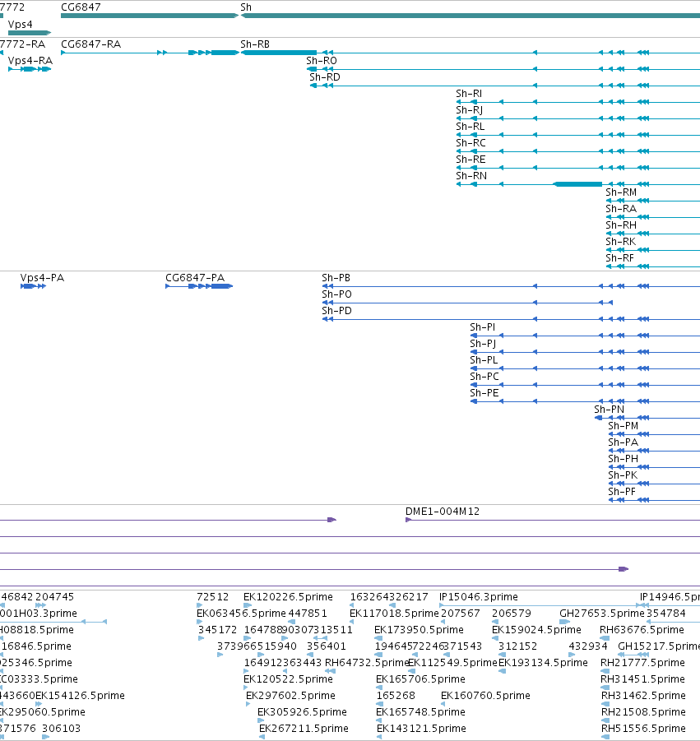
Task: Click the Vps4 gene bar
Action: tap(30, 33)
